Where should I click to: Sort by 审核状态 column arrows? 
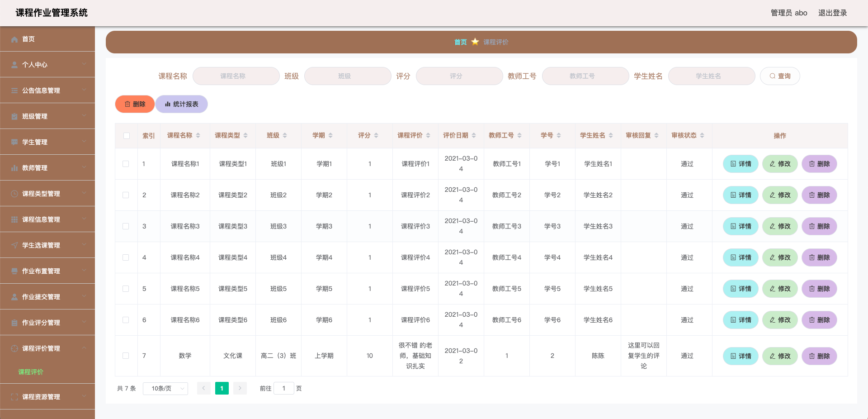click(x=702, y=135)
